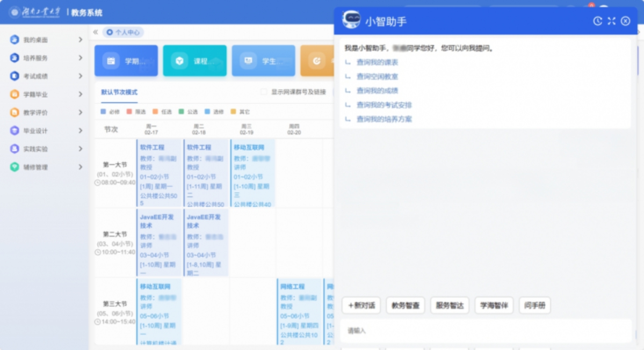Viewport: 644px width, 350px height.
Task: Click the 辅修管理 sidebar icon
Action: click(x=15, y=167)
